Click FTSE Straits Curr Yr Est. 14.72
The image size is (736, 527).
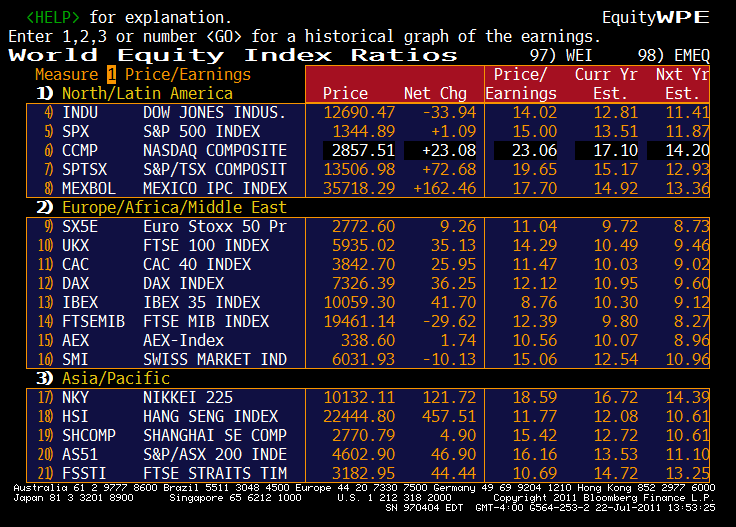615,473
